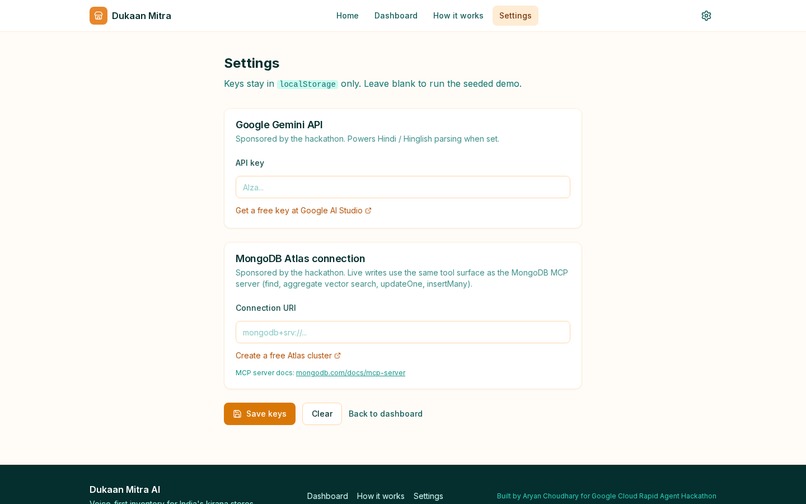This screenshot has height=504, width=806.
Task: Go to Home in the top navigation
Action: [347, 15]
